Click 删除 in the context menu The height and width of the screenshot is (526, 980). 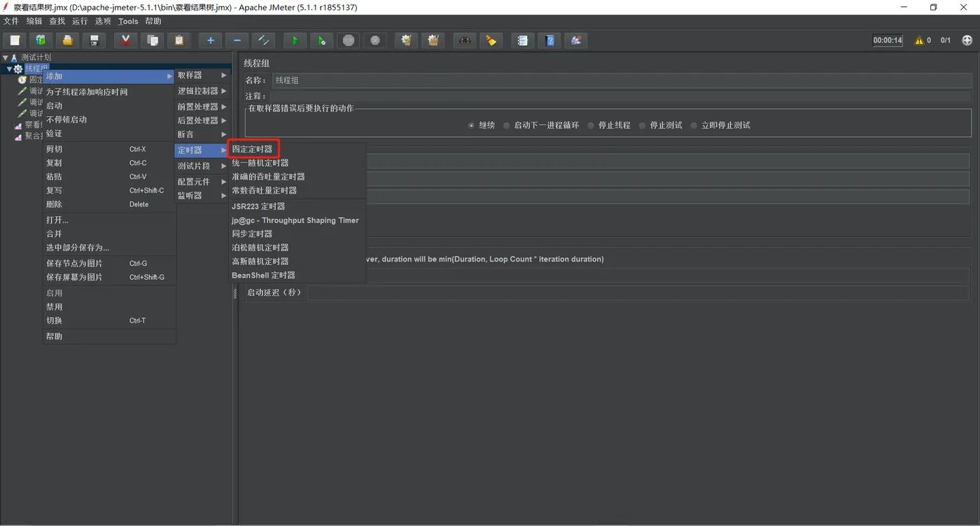108,204
